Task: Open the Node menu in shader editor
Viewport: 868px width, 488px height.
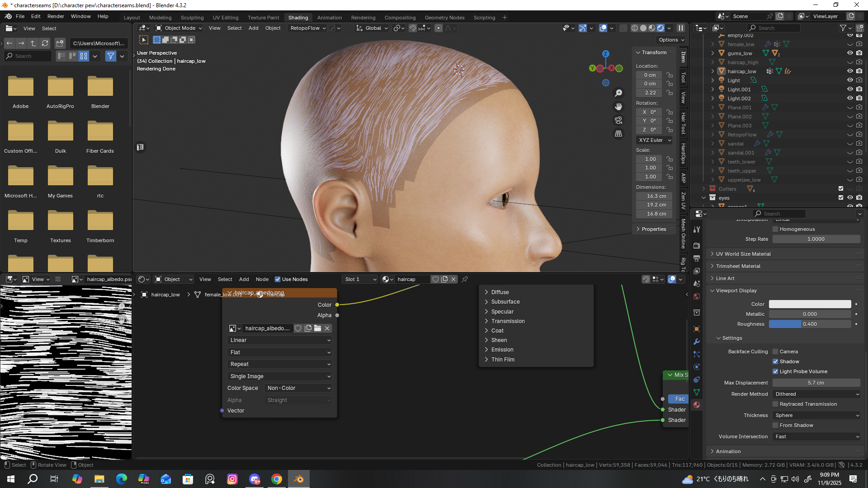Action: click(262, 279)
